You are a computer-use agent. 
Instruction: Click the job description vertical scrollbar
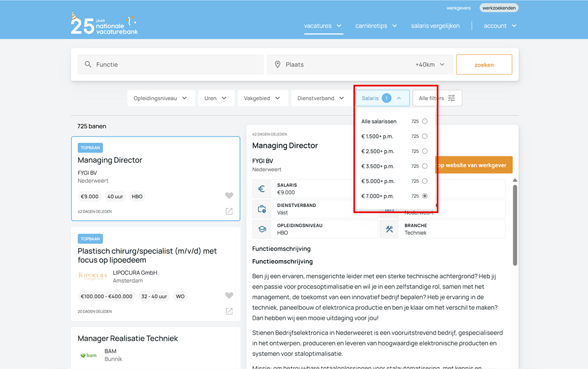(515, 224)
